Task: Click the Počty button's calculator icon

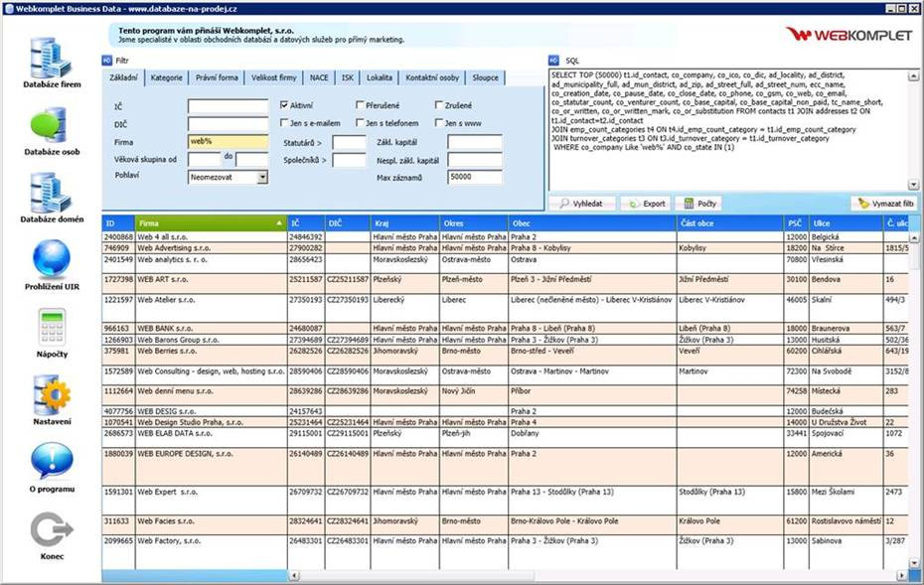Action: click(689, 204)
